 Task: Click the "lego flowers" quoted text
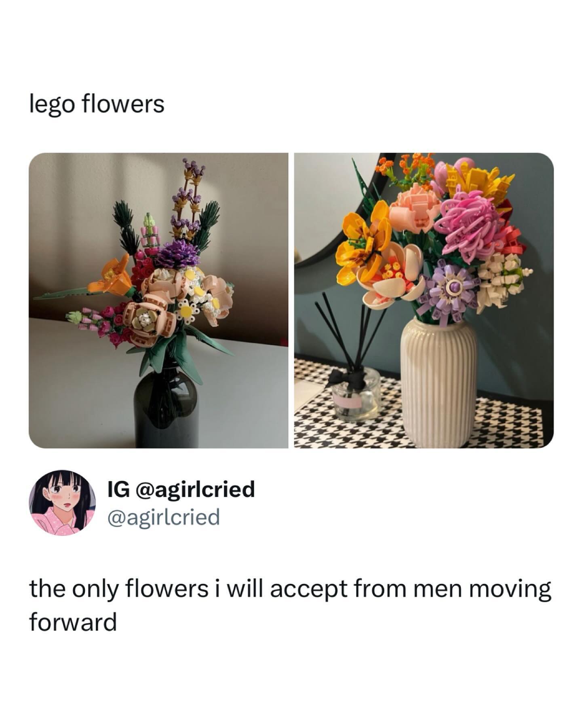click(x=97, y=104)
